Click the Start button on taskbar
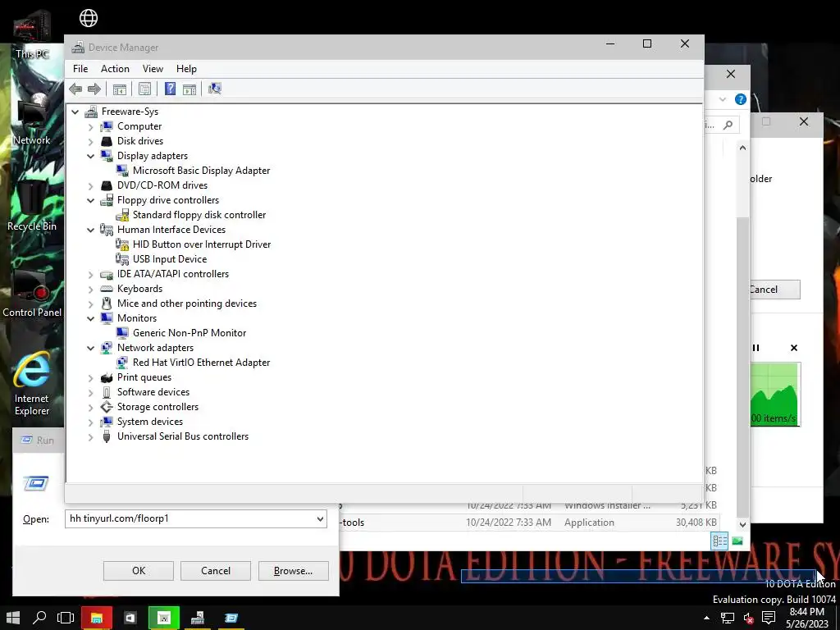Screen dimensions: 840x630 tap(13, 618)
